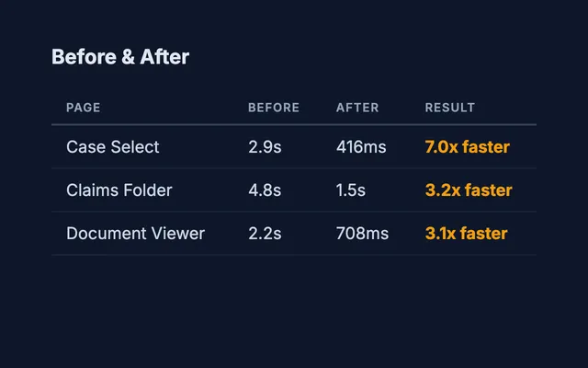
Task: Click the 2.9s before value
Action: click(x=265, y=147)
